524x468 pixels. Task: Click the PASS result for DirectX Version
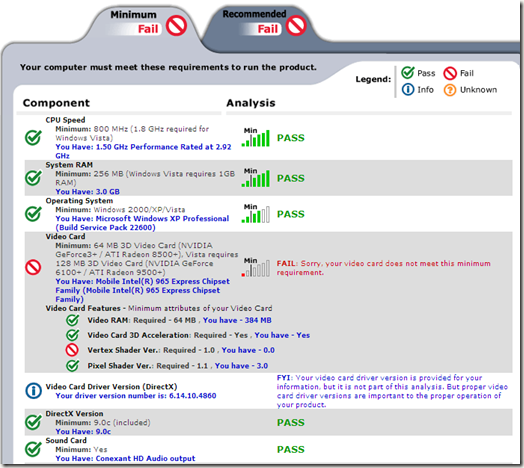pos(291,423)
